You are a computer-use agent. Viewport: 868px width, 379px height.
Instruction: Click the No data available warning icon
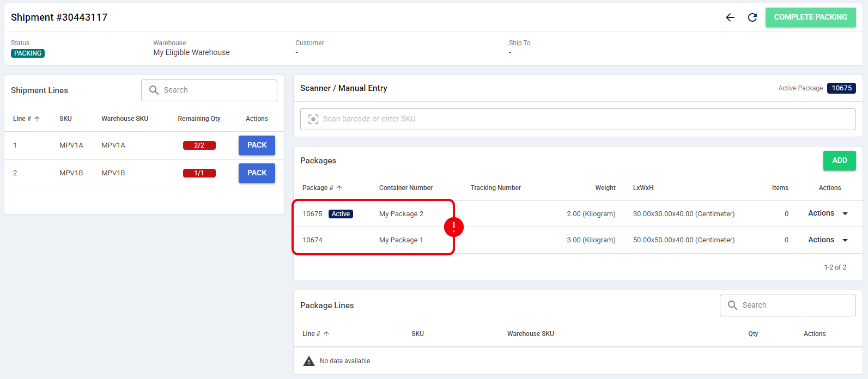point(309,361)
